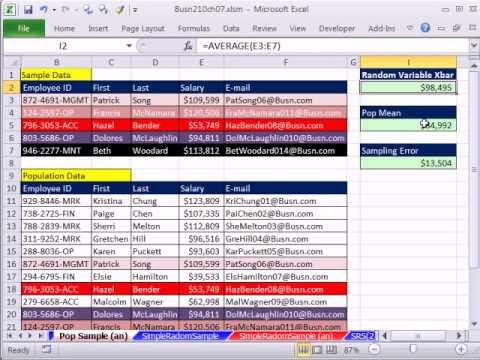Go to first sheet tab arrow
Viewport: 480px width, 360px height.
(x=10, y=336)
